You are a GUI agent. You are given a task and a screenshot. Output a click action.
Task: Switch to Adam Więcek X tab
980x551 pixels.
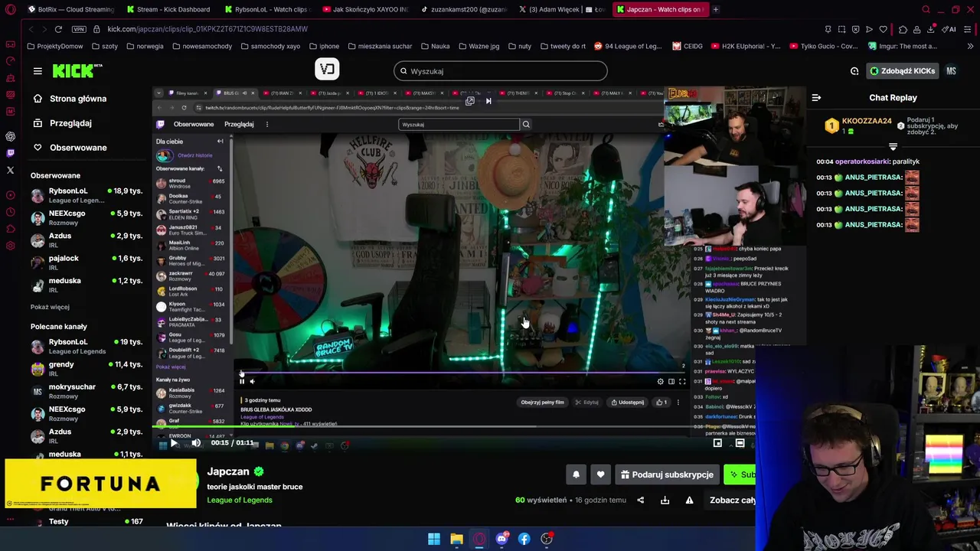click(x=561, y=9)
